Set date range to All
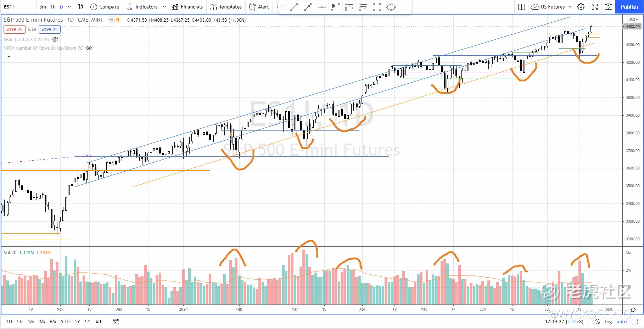The height and width of the screenshot is (329, 644). click(98, 322)
